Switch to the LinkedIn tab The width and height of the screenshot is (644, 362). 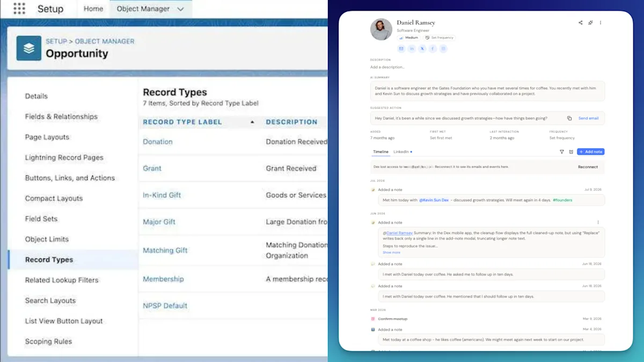(x=402, y=152)
